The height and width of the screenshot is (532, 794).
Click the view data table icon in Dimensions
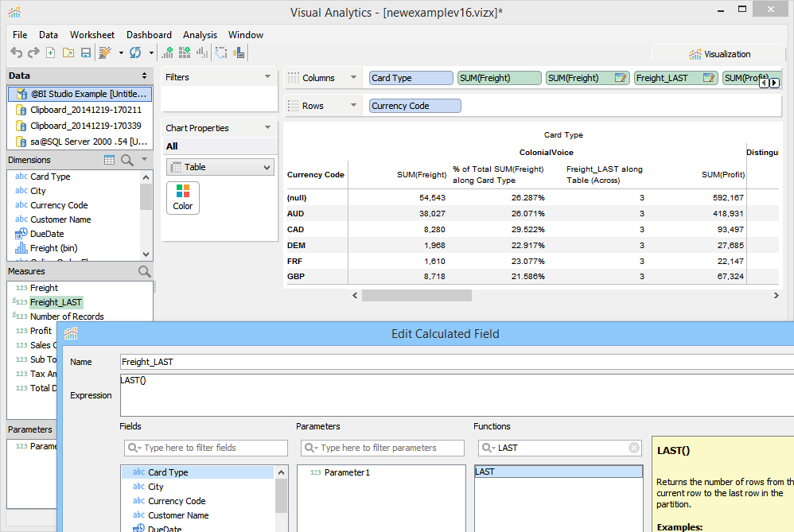[110, 161]
